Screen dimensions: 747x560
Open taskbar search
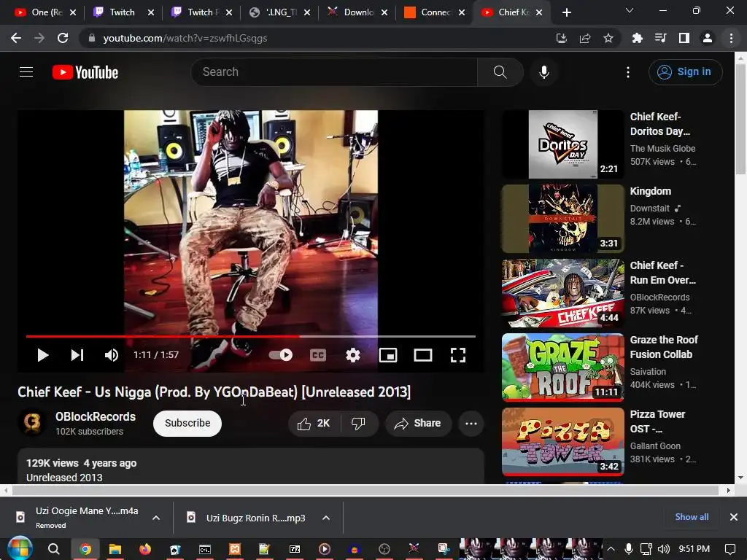coord(54,549)
